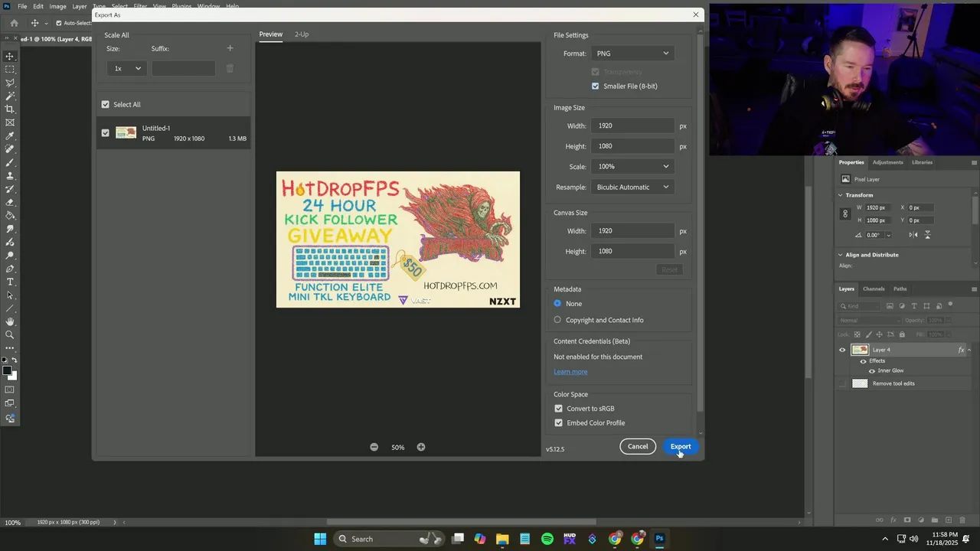The width and height of the screenshot is (980, 551).
Task: Switch to the 2-Up preview tab
Action: [302, 34]
